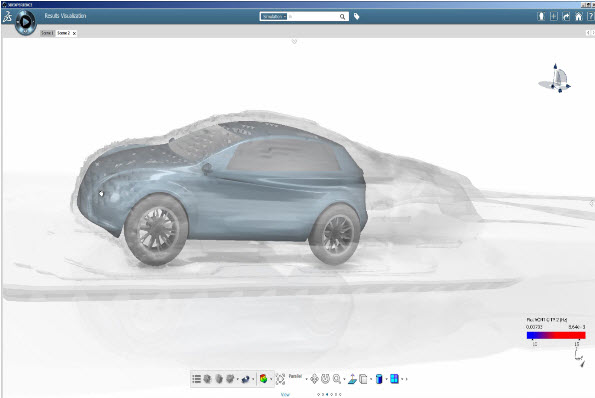Click the fit all in view icon
The image size is (595, 398).
point(280,379)
